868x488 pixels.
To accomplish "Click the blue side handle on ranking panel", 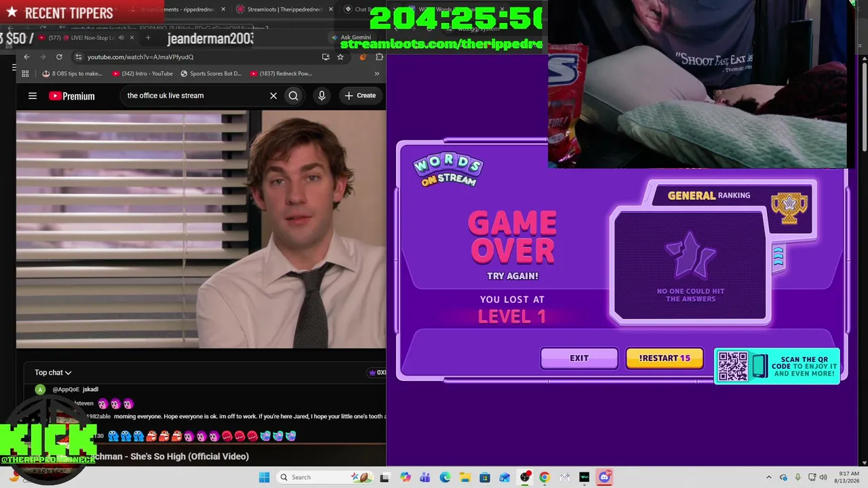I will [x=778, y=258].
